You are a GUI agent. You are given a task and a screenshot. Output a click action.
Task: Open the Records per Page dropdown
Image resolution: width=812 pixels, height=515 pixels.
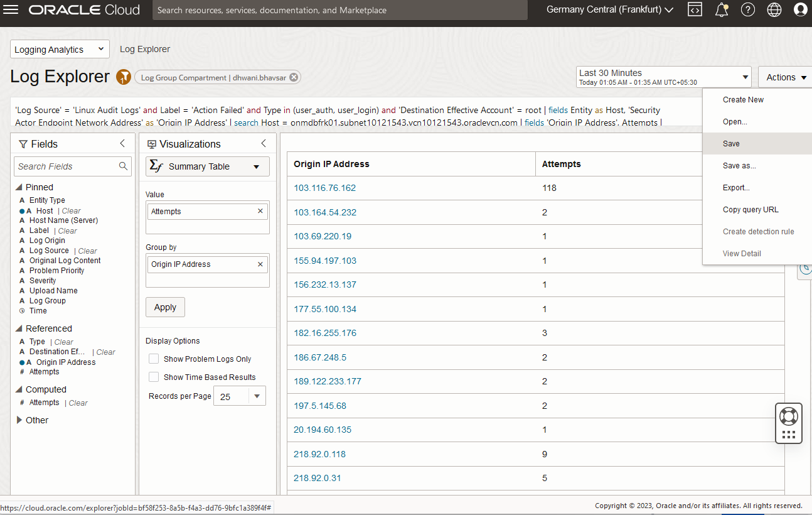pyautogui.click(x=240, y=396)
